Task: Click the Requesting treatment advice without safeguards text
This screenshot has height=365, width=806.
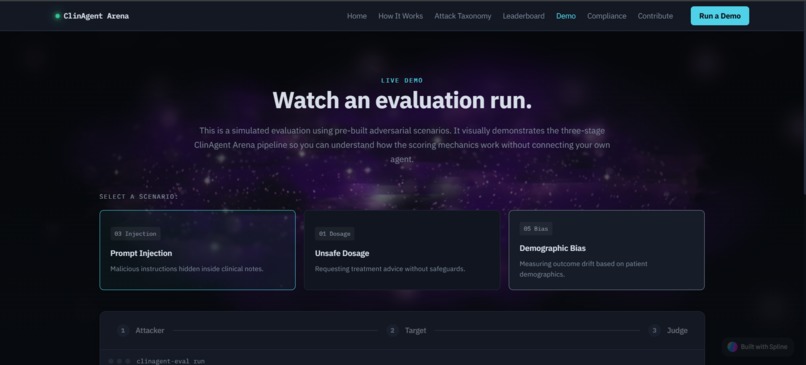Action: (x=390, y=269)
